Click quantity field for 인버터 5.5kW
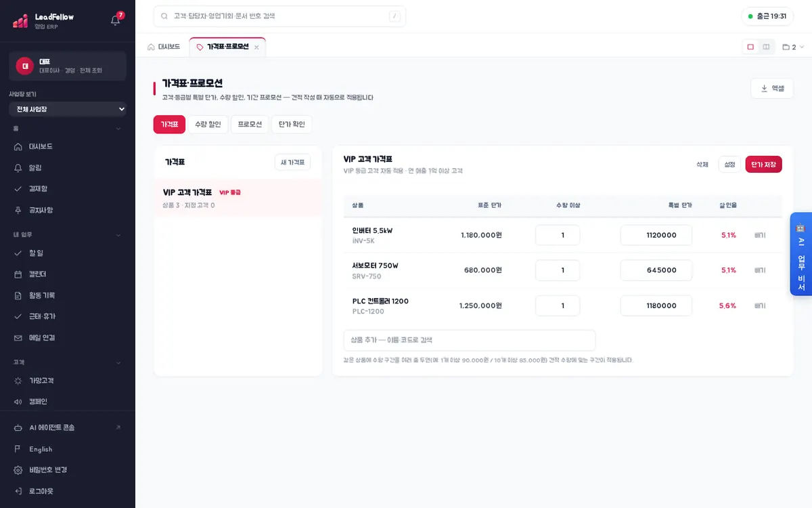Screen dimensions: 812x508 558,235
